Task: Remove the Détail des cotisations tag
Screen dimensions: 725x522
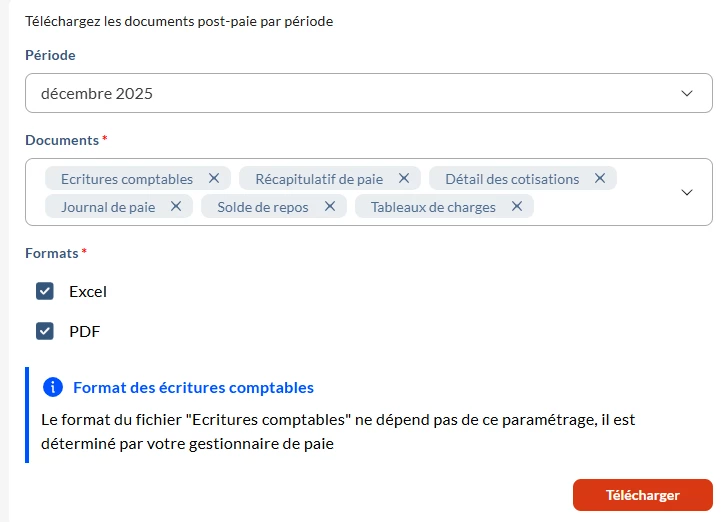Action: [600, 179]
